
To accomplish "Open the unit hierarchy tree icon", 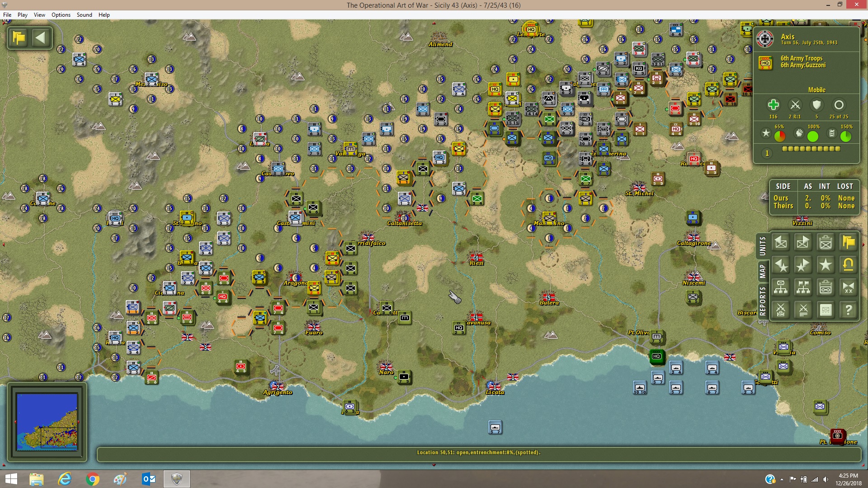I will (781, 287).
